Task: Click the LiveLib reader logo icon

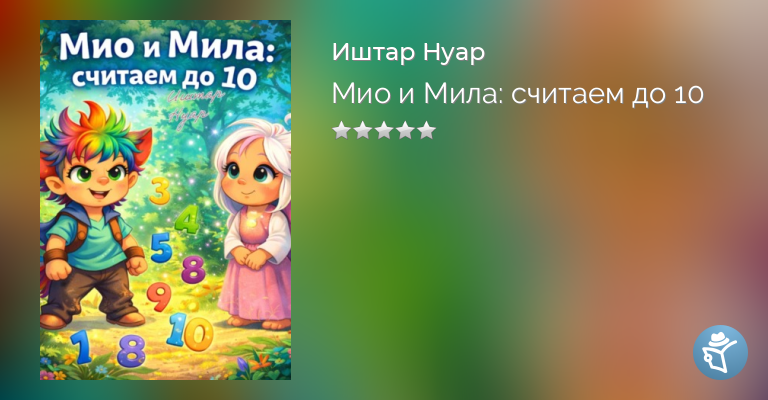Action: 720,352
